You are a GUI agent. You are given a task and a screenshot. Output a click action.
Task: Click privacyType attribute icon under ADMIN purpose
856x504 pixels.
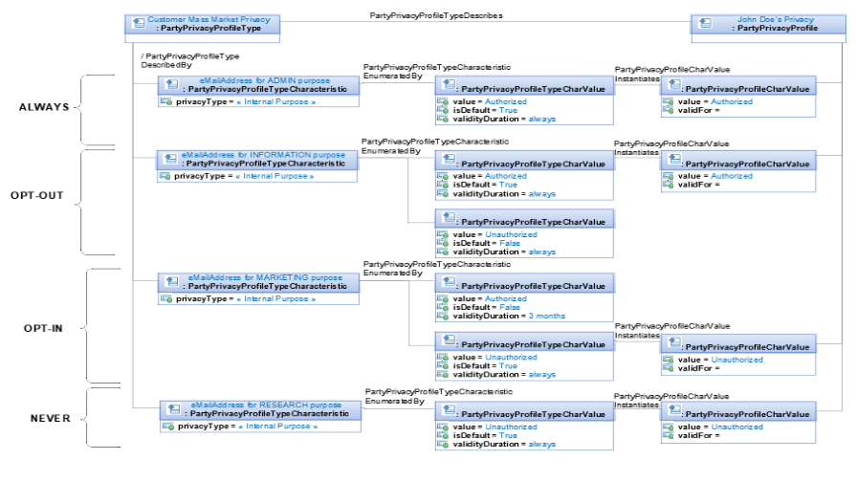[x=166, y=101]
